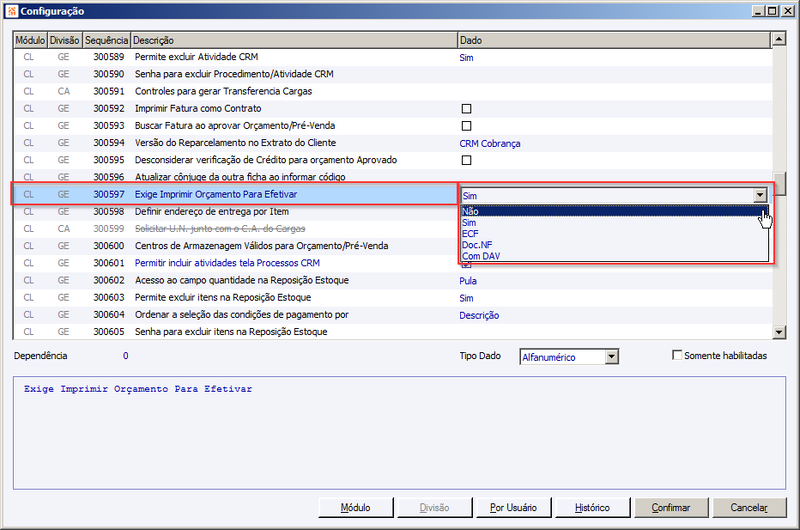Screen dimensions: 800x530
Task: Select row Controles para gerar Transferencia Cargas
Action: click(392, 91)
